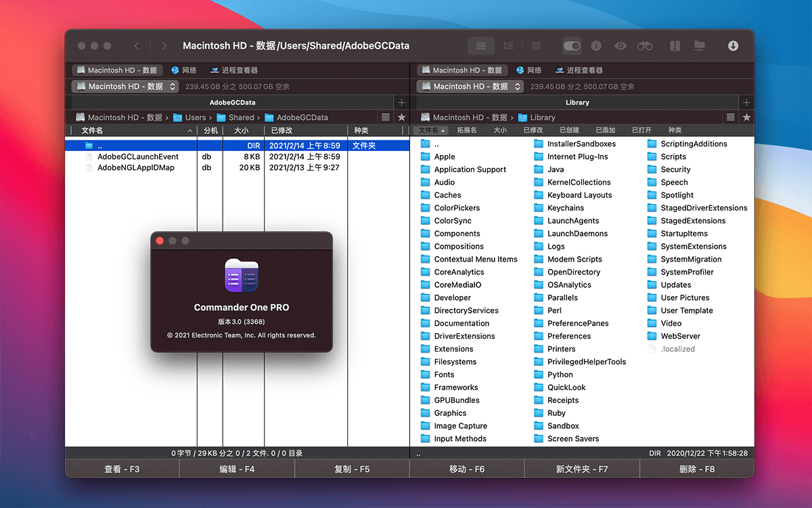
Task: Sort right pane by 文件名 column
Action: click(432, 130)
